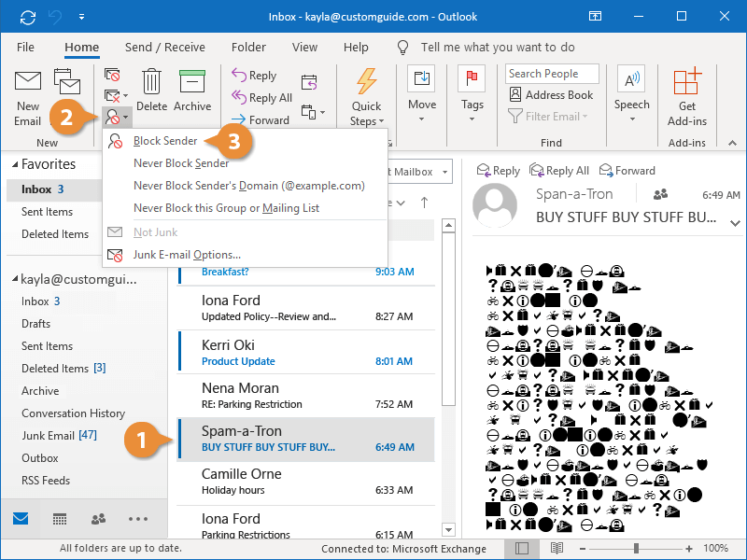This screenshot has height=560, width=747.
Task: Open the File tab
Action: pos(25,48)
